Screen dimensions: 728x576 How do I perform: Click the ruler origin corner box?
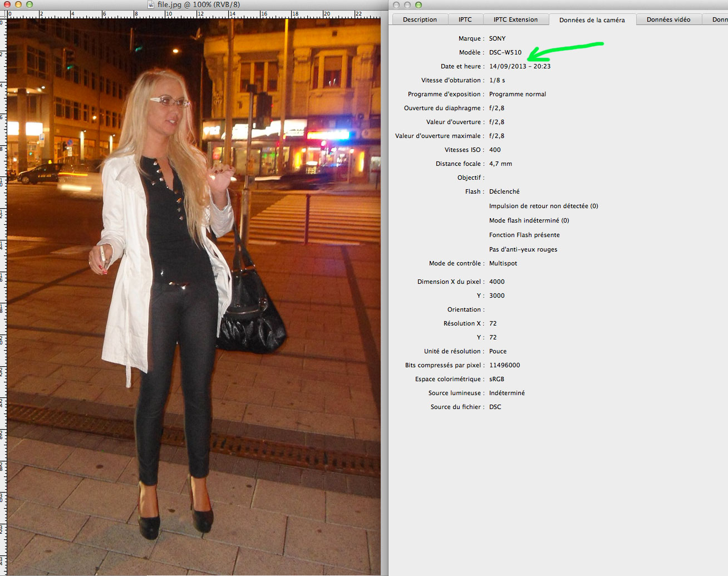[3, 14]
